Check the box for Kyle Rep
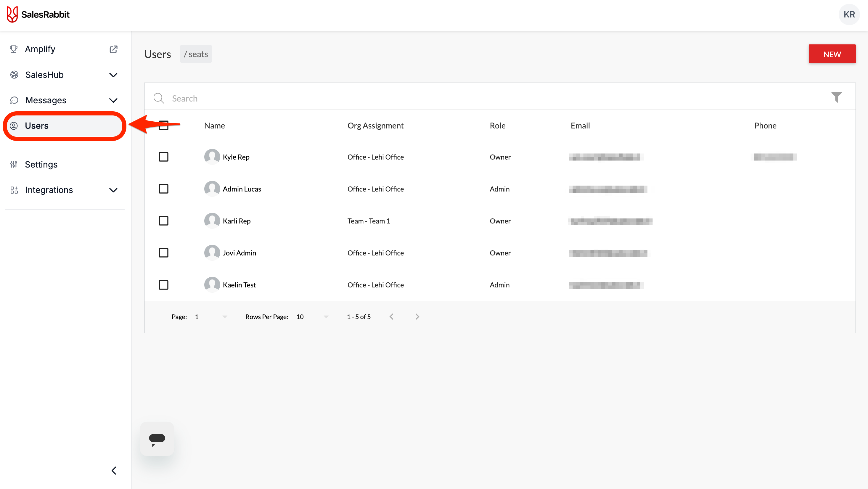The image size is (868, 489). (x=163, y=157)
